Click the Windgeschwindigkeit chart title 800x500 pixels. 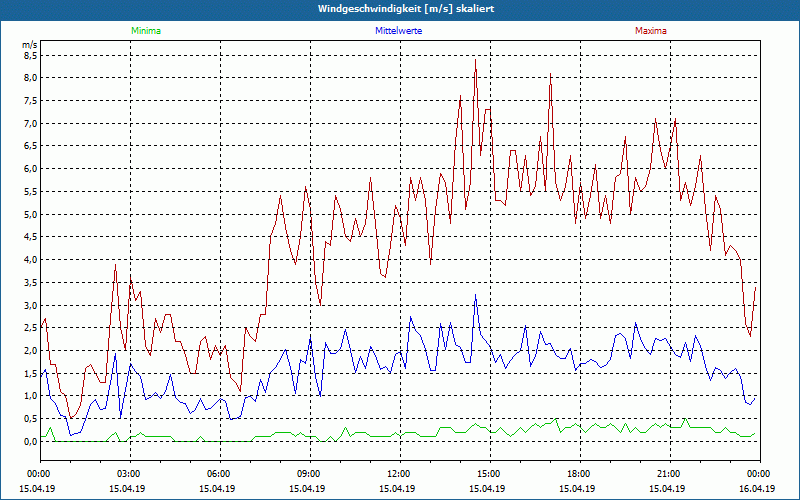(399, 8)
